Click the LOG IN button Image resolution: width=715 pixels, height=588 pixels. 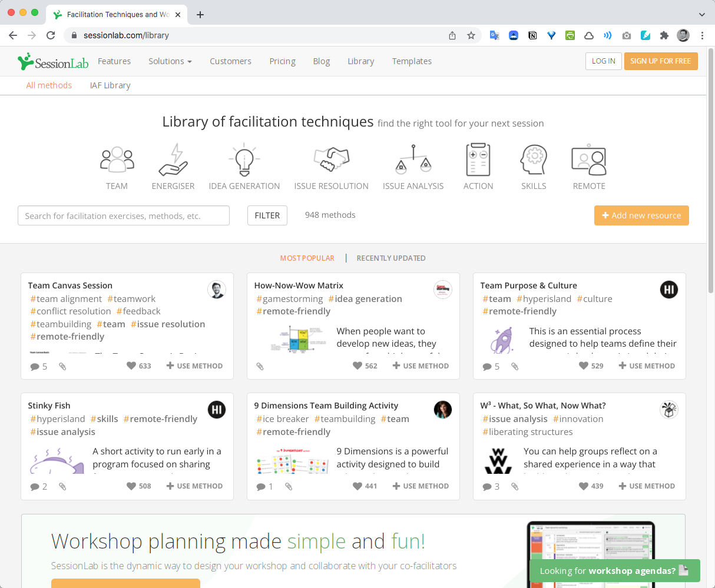(x=604, y=61)
